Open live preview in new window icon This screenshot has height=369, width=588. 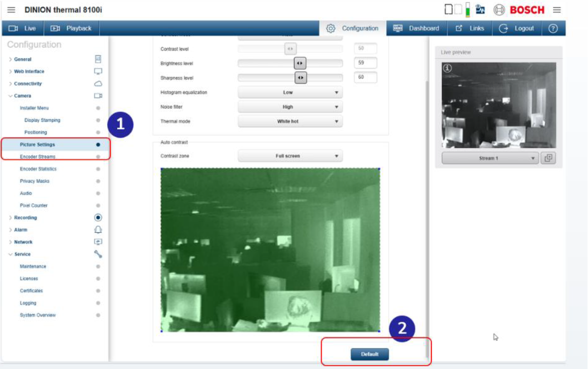click(x=548, y=158)
